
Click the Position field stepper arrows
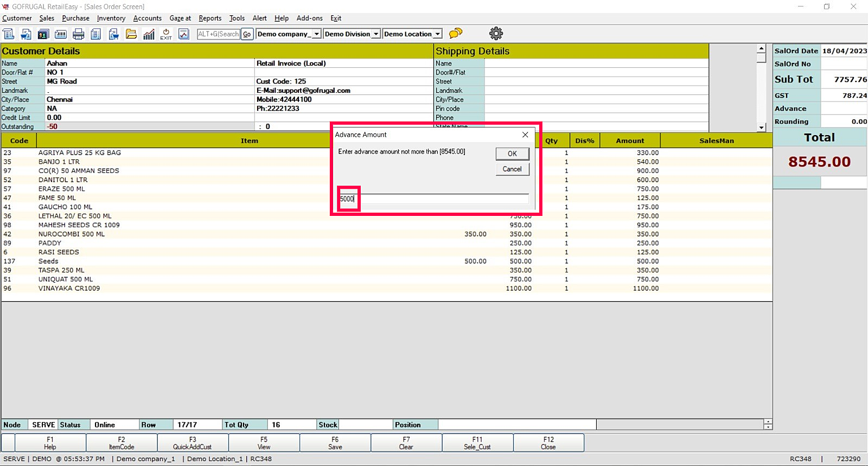pos(768,424)
